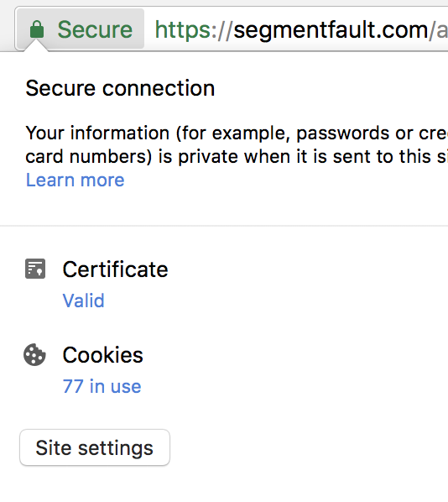Click the green padlock icon
This screenshot has height=502, width=448.
[x=37, y=29]
